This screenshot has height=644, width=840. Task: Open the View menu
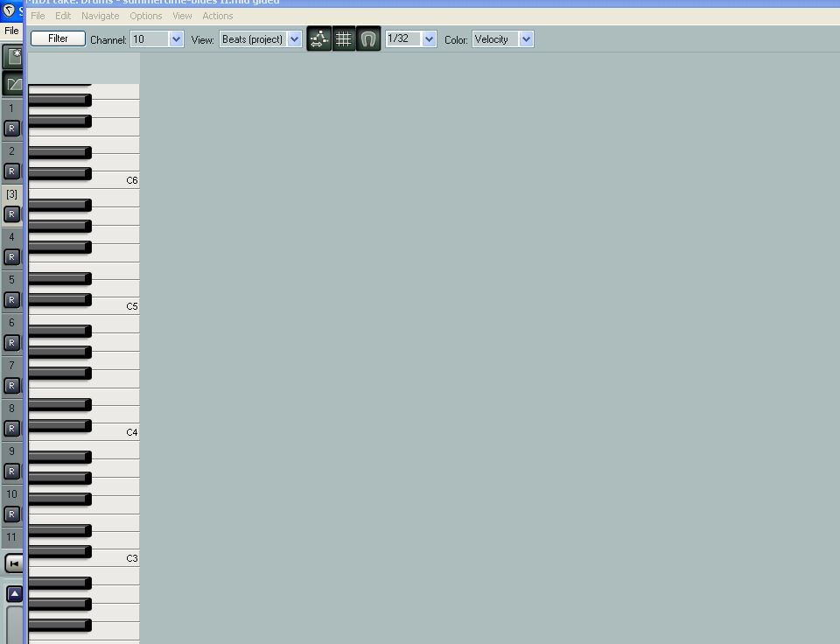pyautogui.click(x=182, y=16)
